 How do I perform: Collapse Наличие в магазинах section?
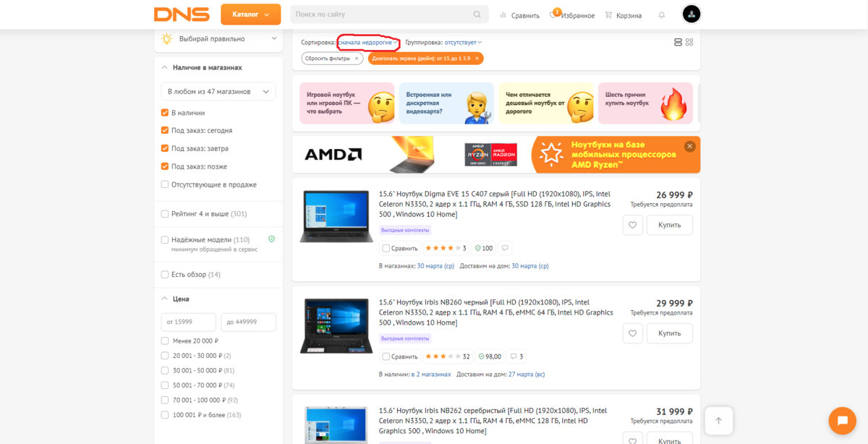tap(165, 67)
